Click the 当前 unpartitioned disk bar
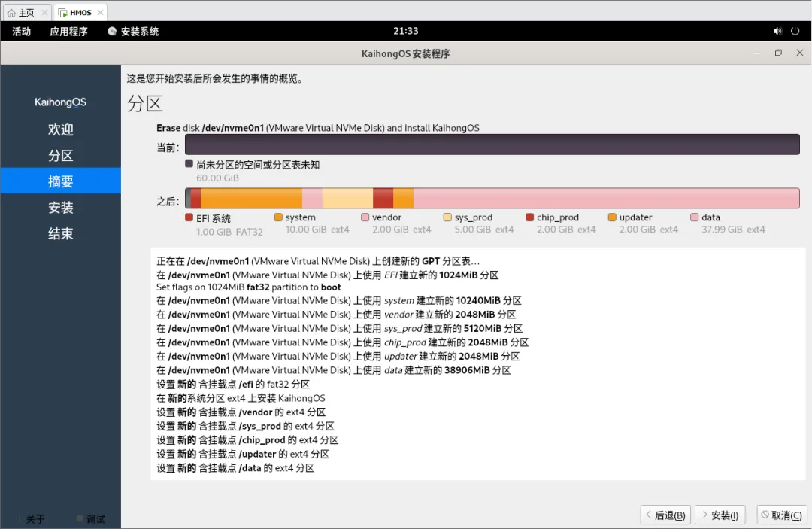This screenshot has width=812, height=529. pyautogui.click(x=492, y=144)
